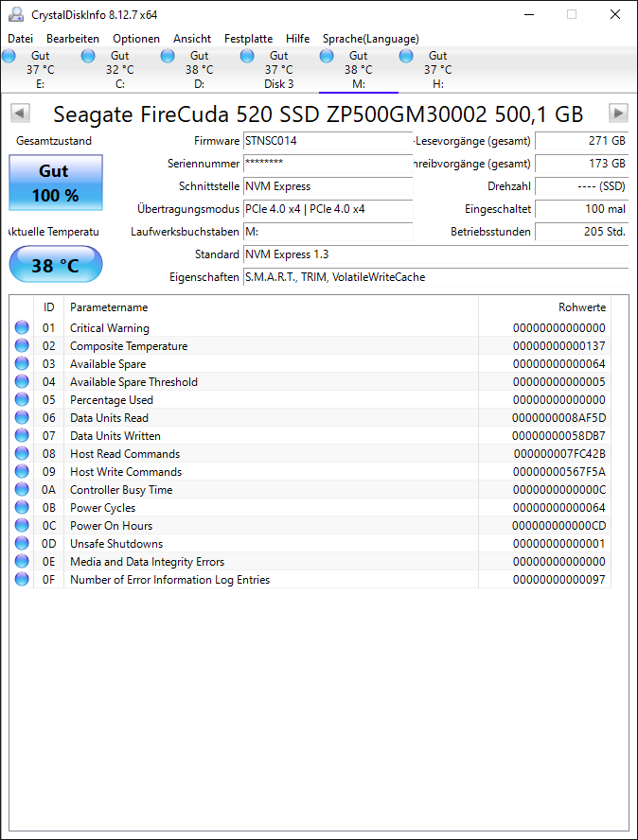Click status orb for Host Read Commands row
Image resolution: width=638 pixels, height=840 pixels.
click(22, 453)
